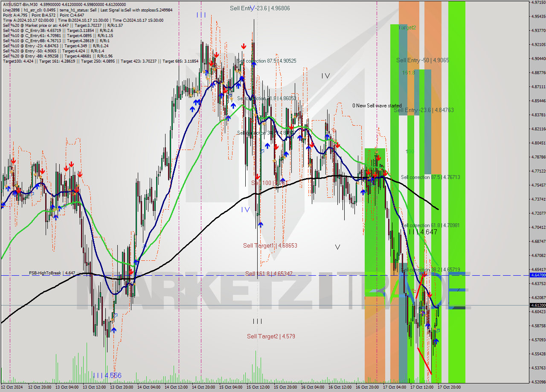546x392 pixels.
Task: Select the 'FSB-HighToBreak | 4.647' line label
Action: (52, 273)
